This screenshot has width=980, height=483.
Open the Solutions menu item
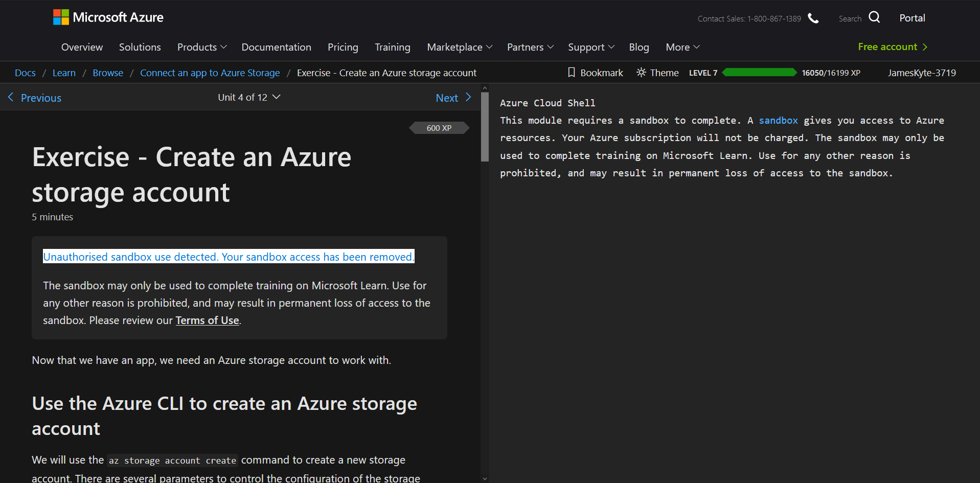pyautogui.click(x=140, y=47)
